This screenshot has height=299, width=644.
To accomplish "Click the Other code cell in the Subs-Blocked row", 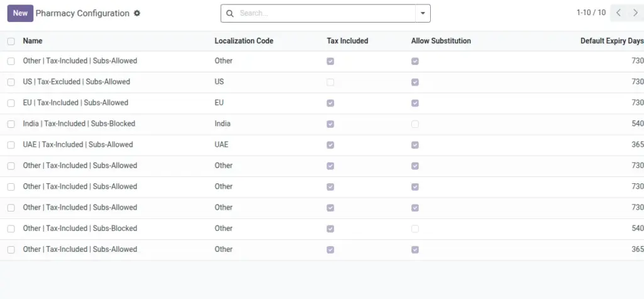I will tap(223, 228).
